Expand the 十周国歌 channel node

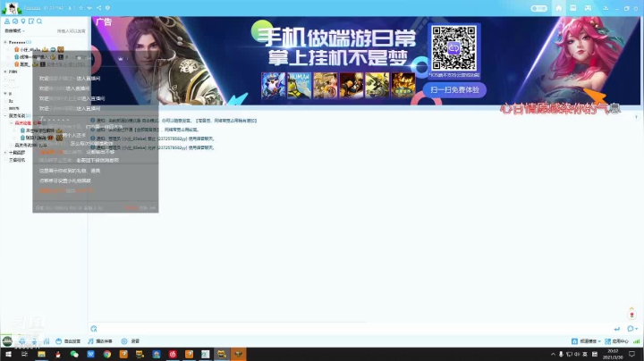coord(5,153)
